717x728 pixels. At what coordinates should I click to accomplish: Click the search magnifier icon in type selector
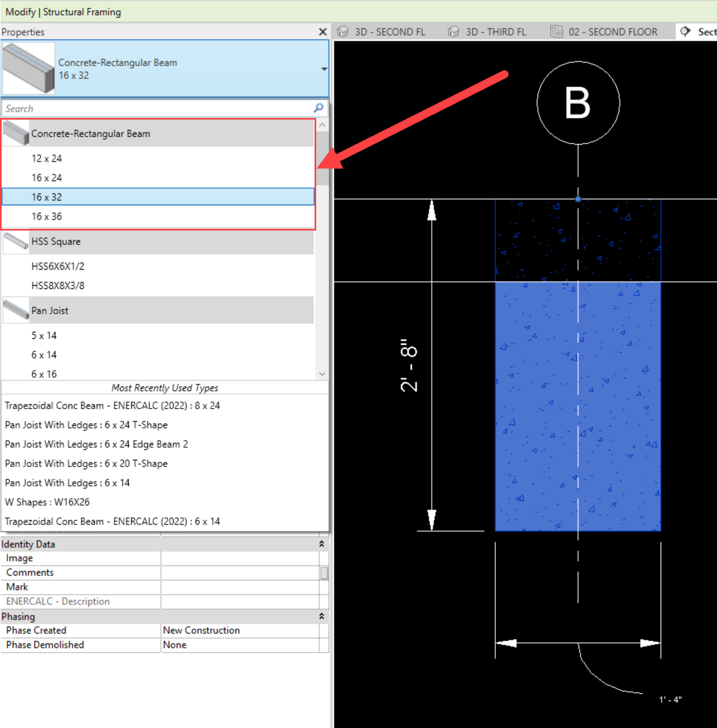(x=319, y=108)
